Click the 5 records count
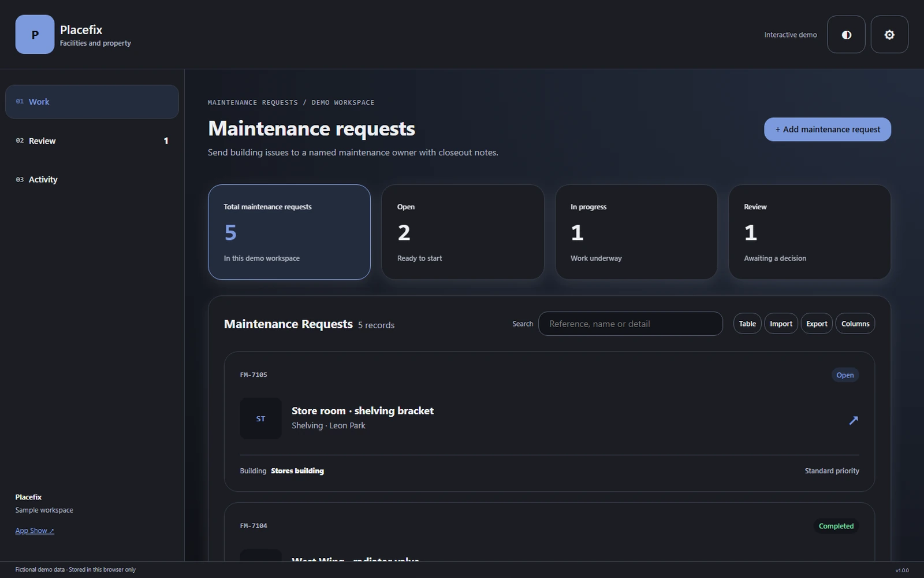The height and width of the screenshot is (578, 924). tap(376, 325)
